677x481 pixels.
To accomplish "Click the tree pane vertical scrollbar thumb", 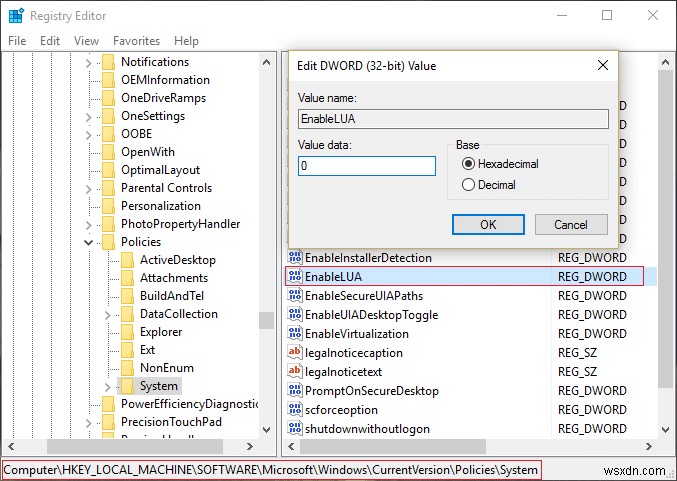I will [x=266, y=320].
